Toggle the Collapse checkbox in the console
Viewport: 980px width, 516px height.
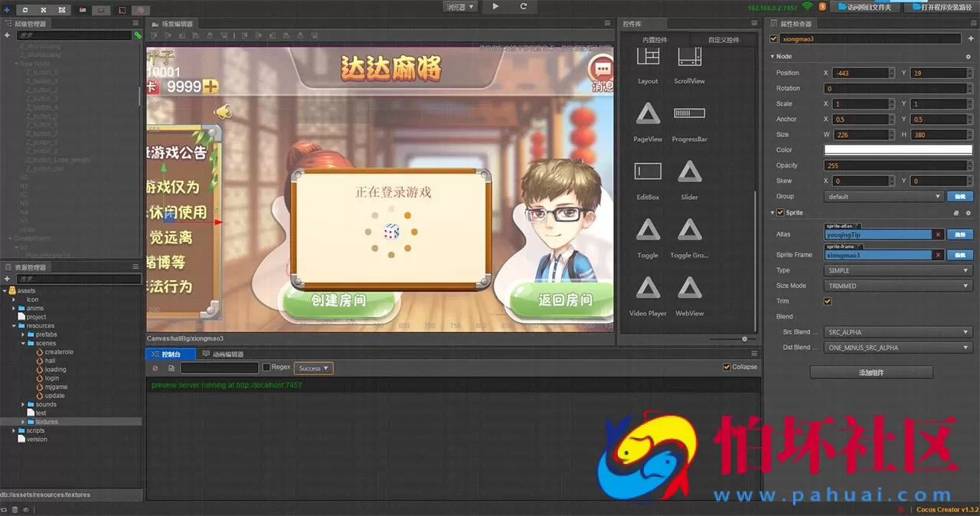[726, 366]
